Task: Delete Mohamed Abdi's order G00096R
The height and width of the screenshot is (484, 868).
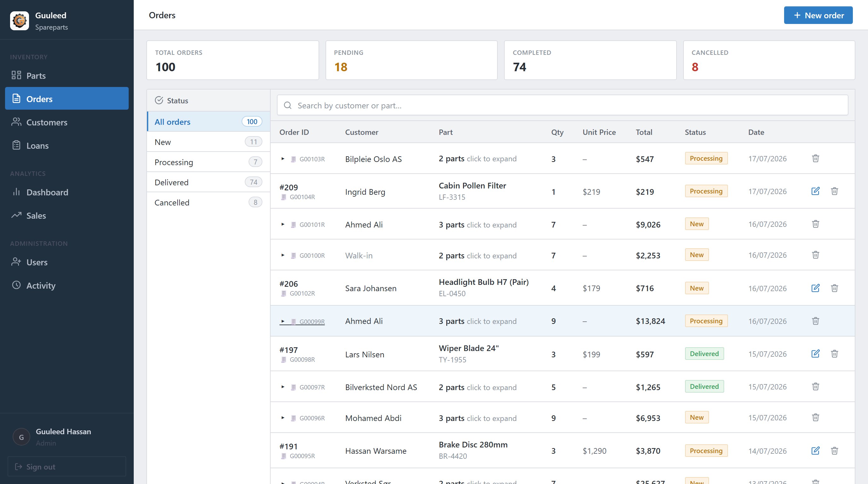Action: pos(815,418)
